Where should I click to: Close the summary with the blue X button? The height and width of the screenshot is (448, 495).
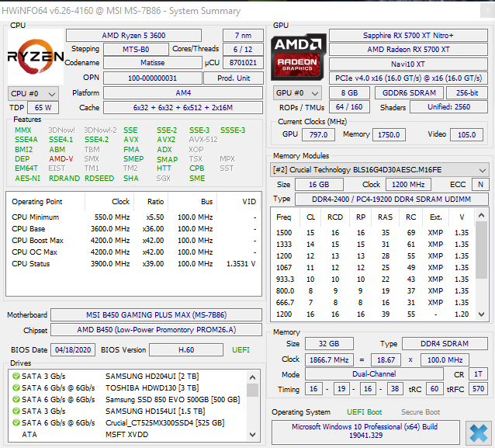click(479, 432)
